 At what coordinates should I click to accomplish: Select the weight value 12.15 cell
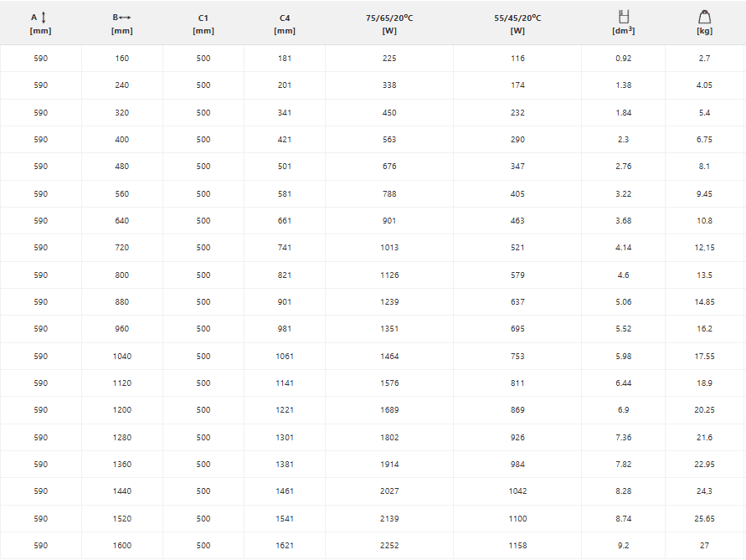click(x=705, y=248)
